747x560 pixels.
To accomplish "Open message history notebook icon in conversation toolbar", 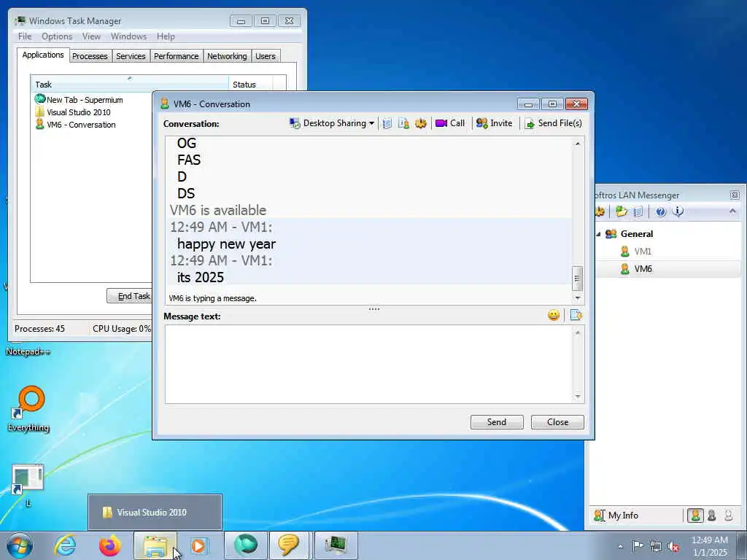I will (387, 123).
